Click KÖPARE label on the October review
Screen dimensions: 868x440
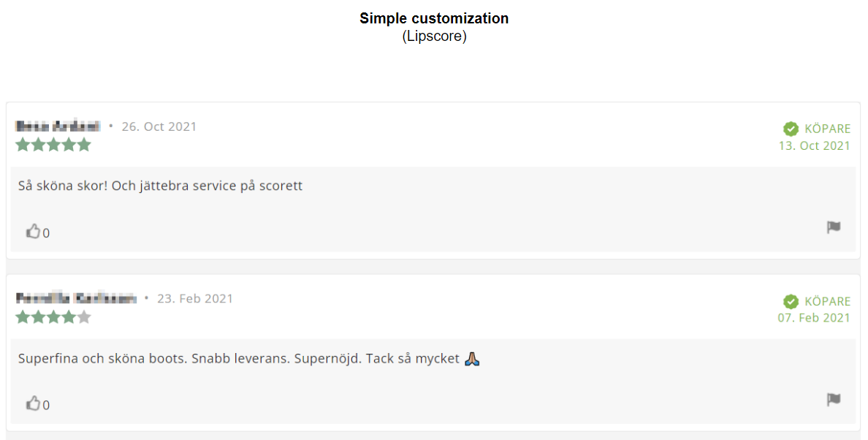tap(827, 129)
